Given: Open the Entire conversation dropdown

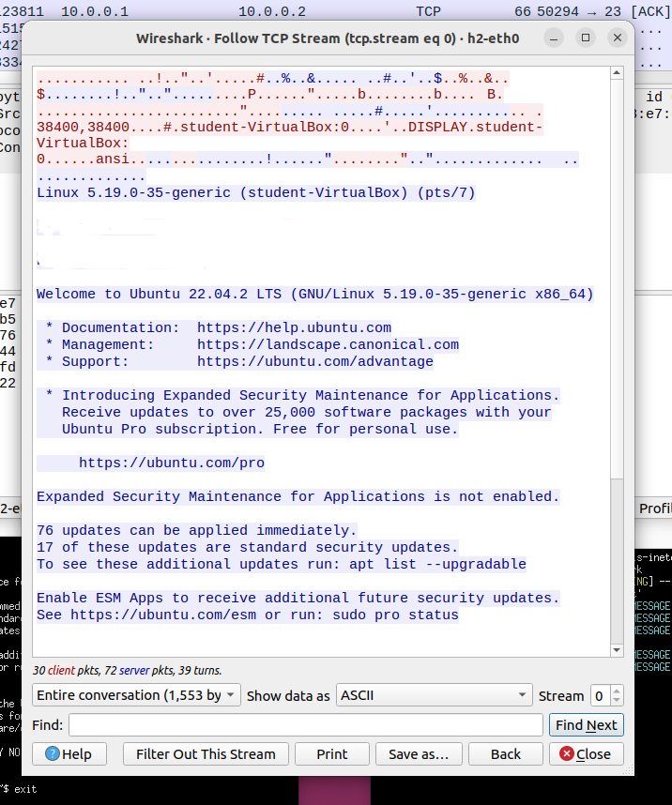Looking at the screenshot, I should tap(136, 695).
